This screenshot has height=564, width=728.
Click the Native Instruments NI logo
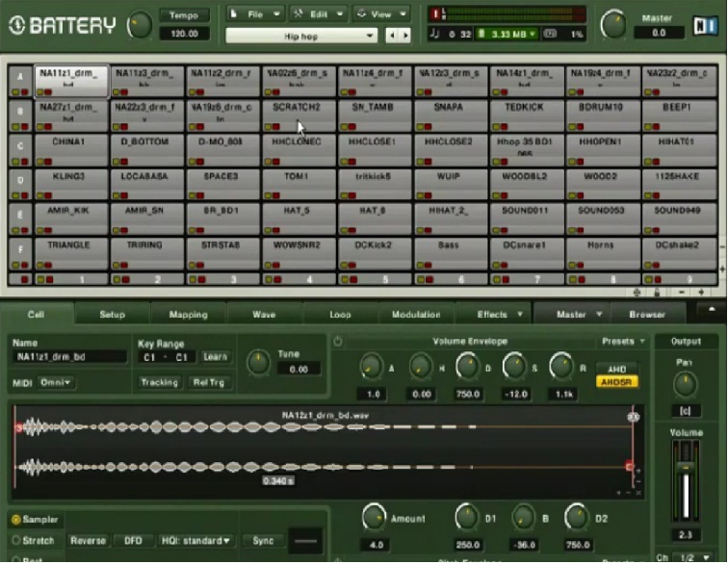point(705,26)
